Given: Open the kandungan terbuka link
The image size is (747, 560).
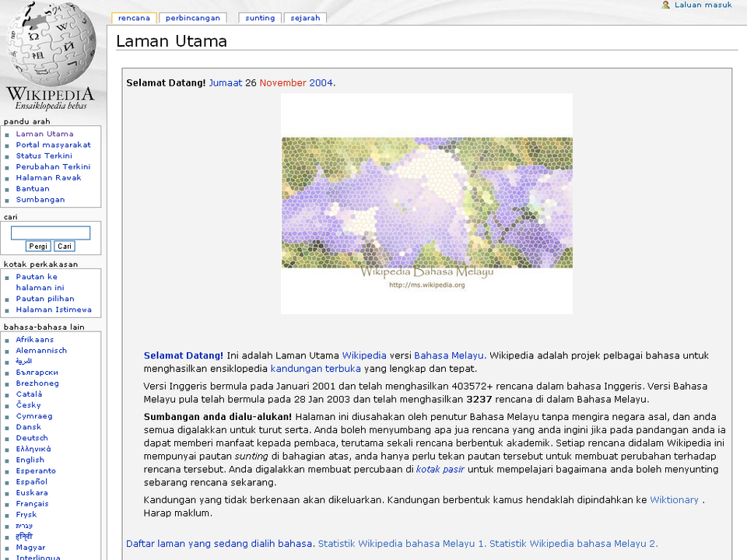Looking at the screenshot, I should tap(316, 369).
